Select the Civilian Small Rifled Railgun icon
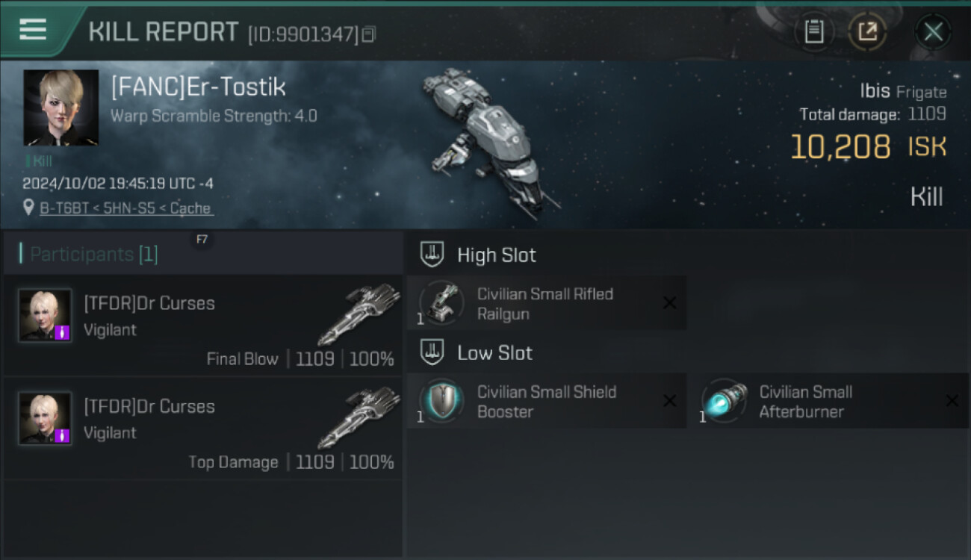Viewport: 971px width, 560px height. (441, 302)
